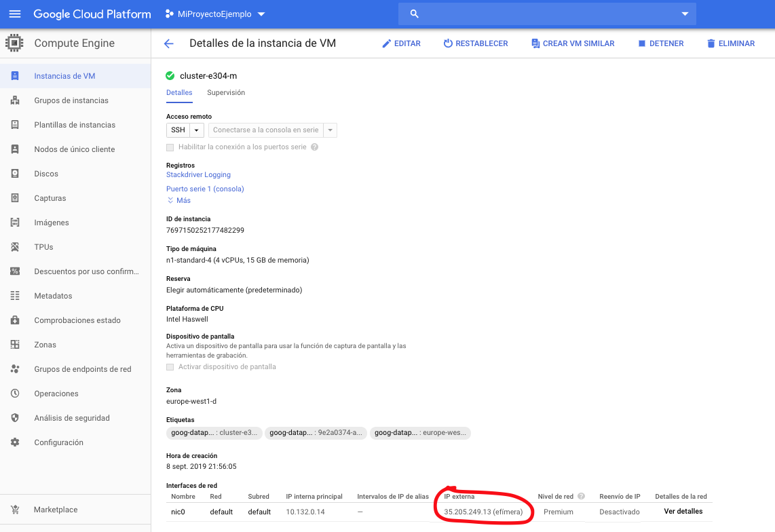This screenshot has width=775, height=532.
Task: Open Instancias de VM in sidebar
Action: pos(75,75)
